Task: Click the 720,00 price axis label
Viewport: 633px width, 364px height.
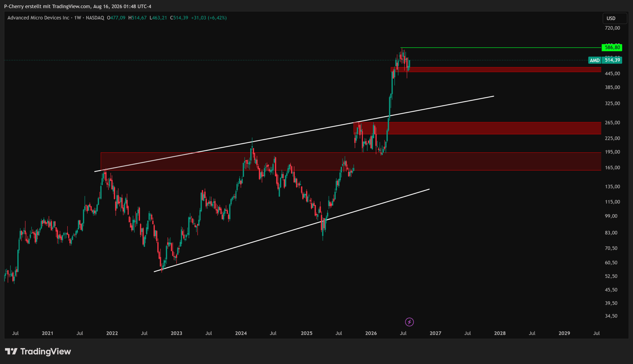Action: point(612,28)
